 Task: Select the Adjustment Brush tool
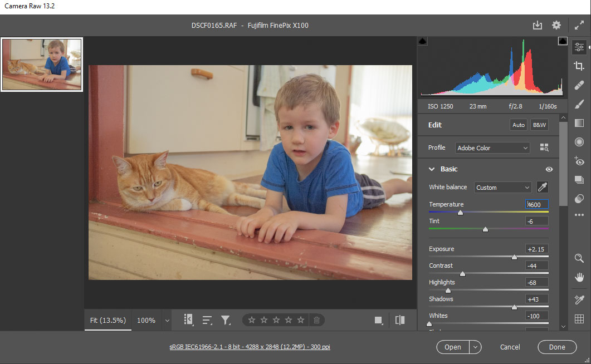coord(579,104)
